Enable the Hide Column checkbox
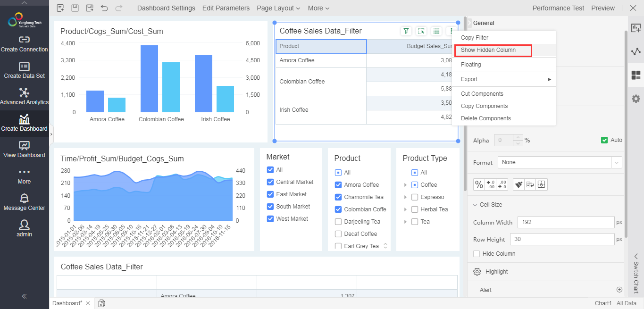The height and width of the screenshot is (309, 644). pos(477,254)
